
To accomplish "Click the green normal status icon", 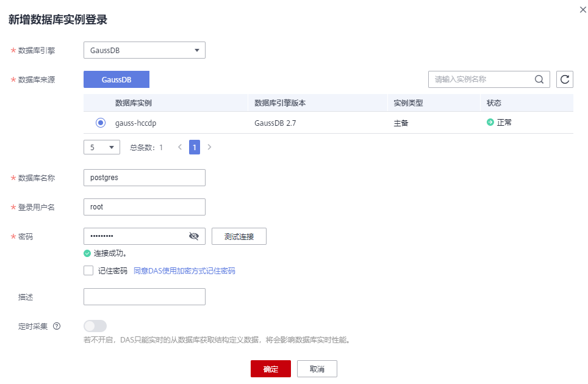I will [490, 122].
